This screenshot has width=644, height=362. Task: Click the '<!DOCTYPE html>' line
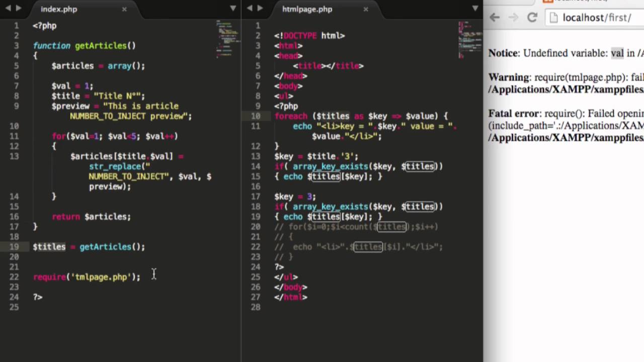(x=309, y=36)
